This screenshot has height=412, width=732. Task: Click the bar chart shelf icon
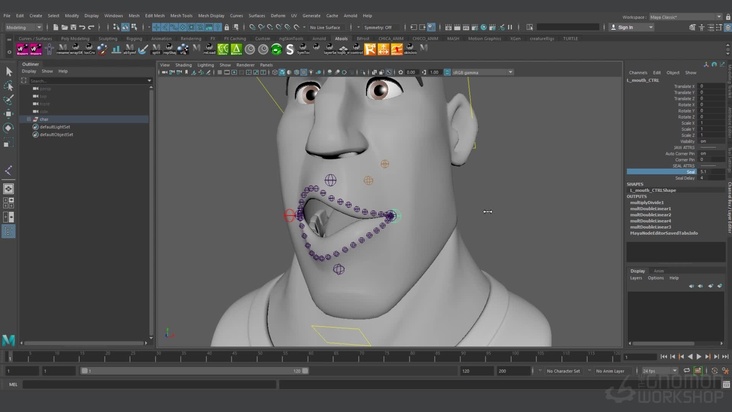pyautogui.click(x=115, y=49)
